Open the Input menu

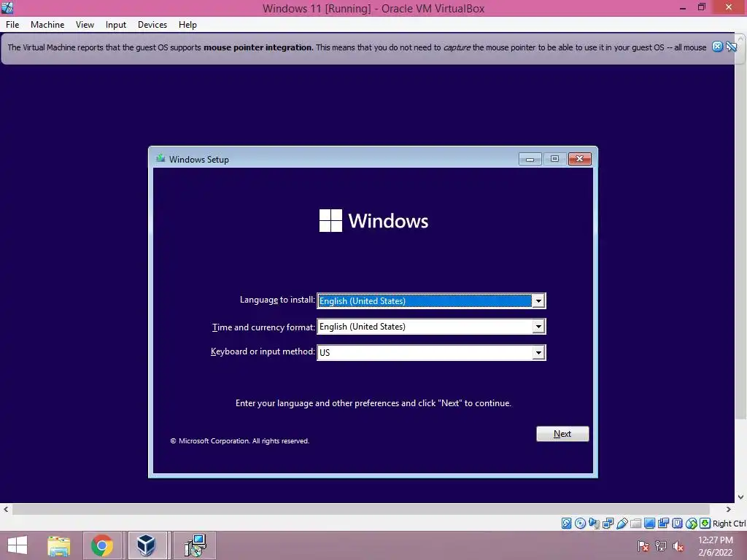pos(116,25)
